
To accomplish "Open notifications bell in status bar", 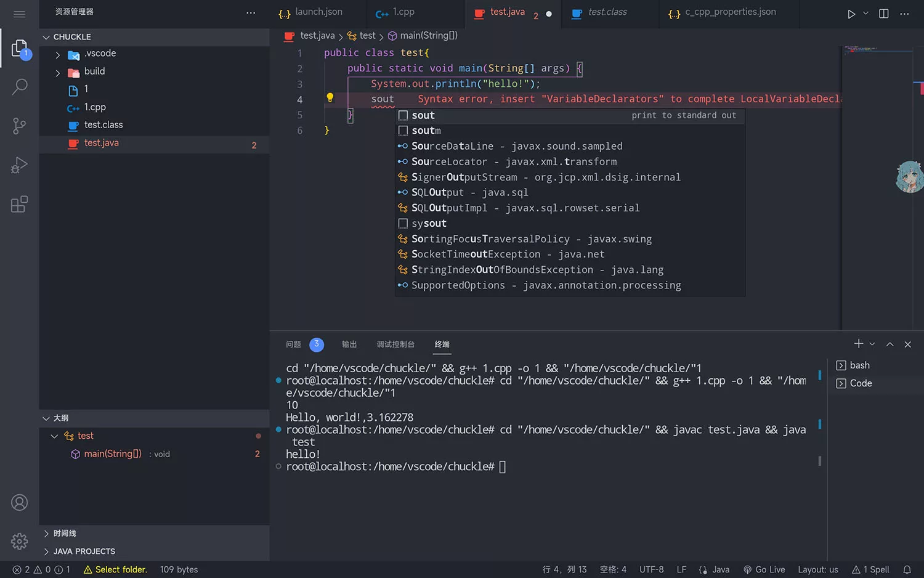I will click(907, 569).
